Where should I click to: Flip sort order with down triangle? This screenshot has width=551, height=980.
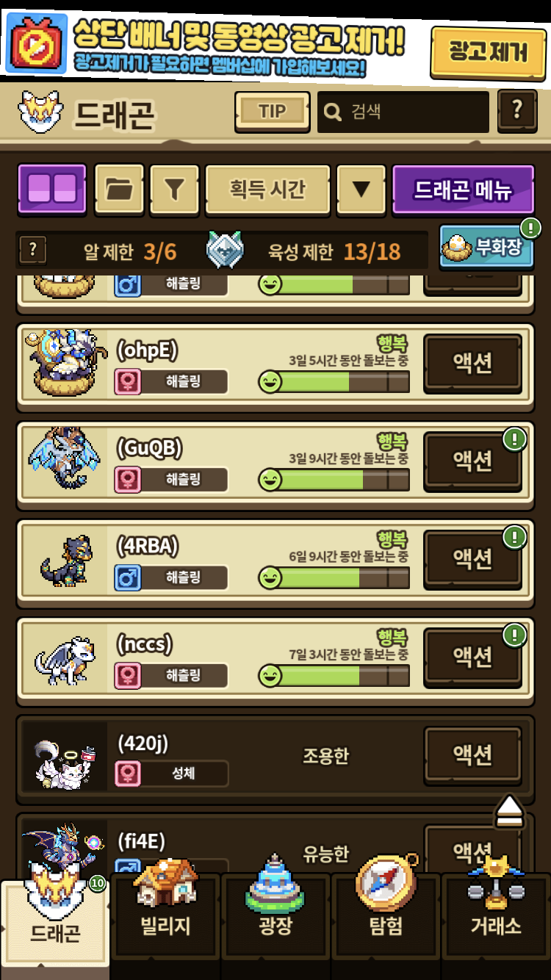point(361,190)
